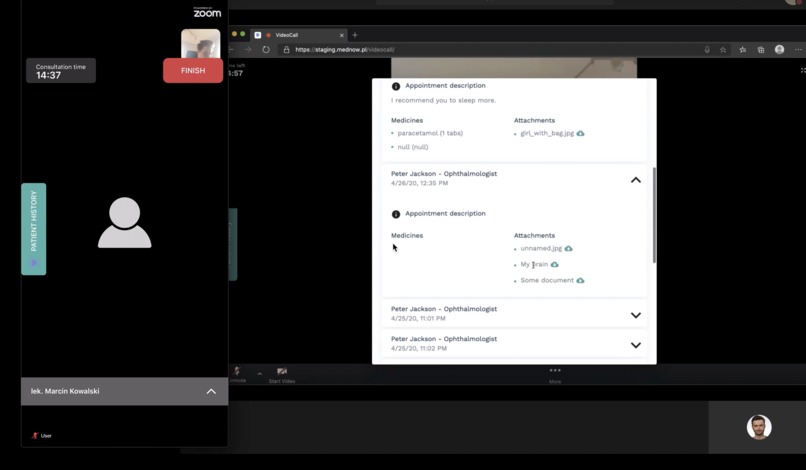The width and height of the screenshot is (806, 470).
Task: Open the unnamed.jpg attachment link
Action: coord(541,248)
